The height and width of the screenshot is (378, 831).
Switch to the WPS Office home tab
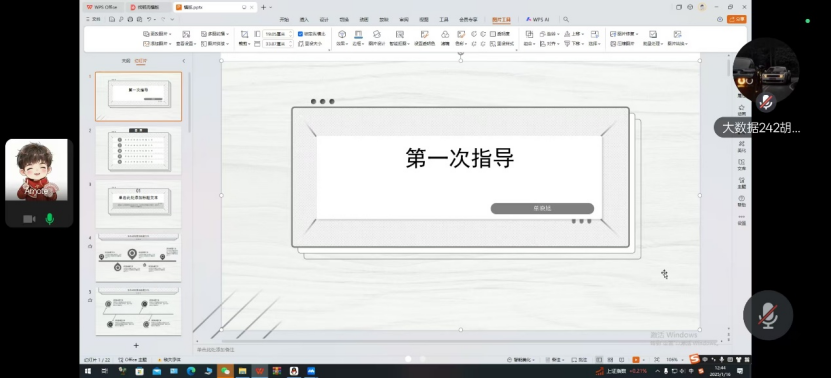[x=102, y=7]
